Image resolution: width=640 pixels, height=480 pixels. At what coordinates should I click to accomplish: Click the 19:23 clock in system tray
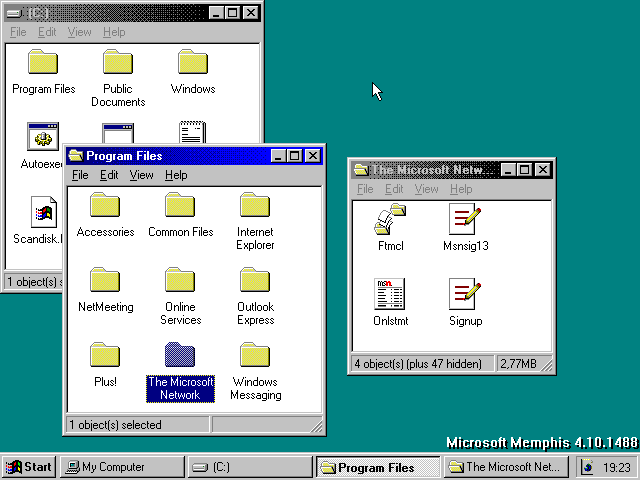click(x=616, y=467)
